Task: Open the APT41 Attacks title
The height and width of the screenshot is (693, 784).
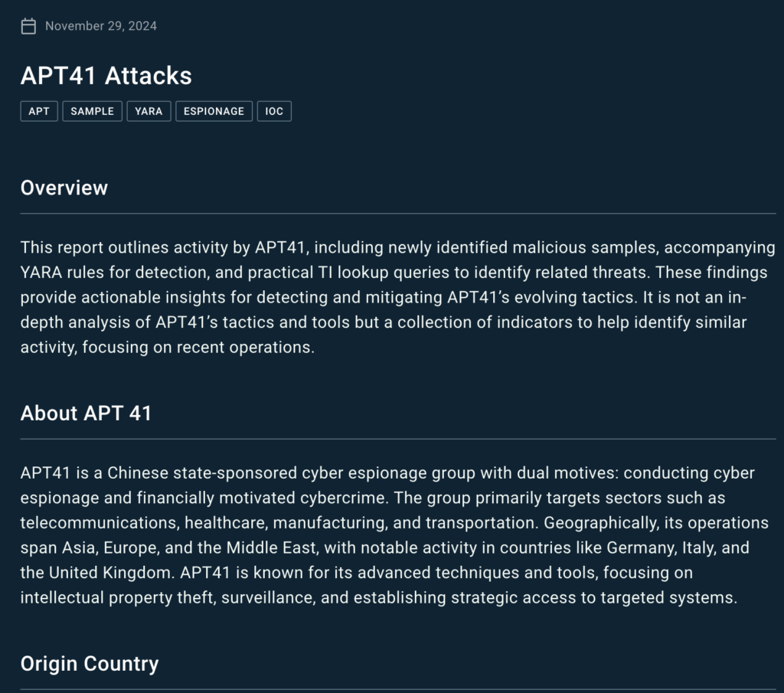Action: [106, 76]
